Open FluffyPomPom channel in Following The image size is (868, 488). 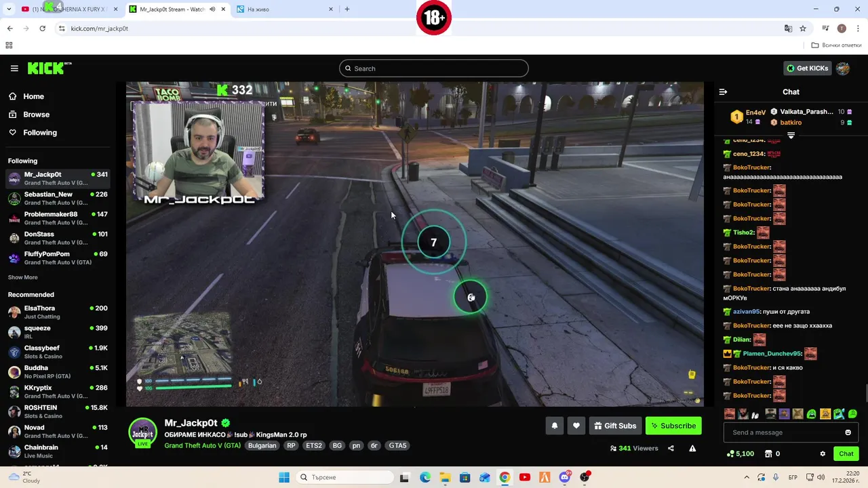(58, 258)
